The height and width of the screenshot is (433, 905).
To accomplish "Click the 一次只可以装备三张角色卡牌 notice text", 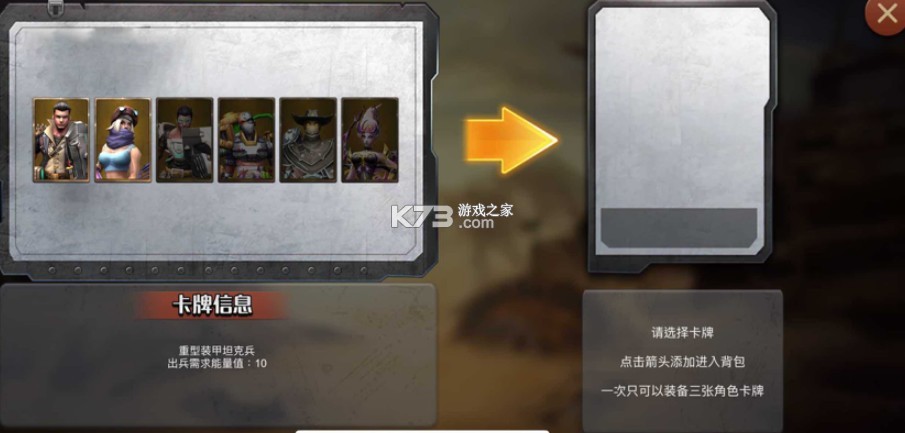I will coord(682,391).
